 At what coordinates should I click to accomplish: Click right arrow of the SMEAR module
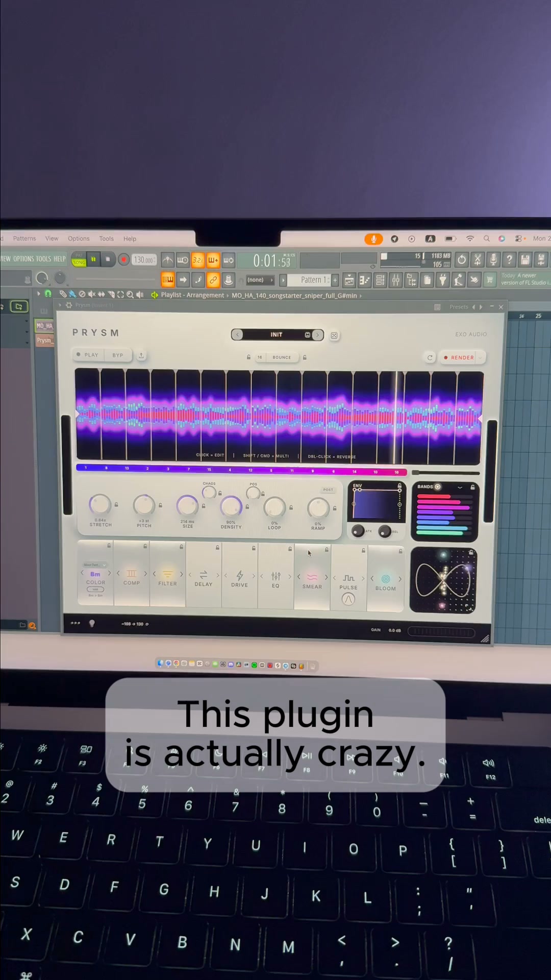click(327, 577)
